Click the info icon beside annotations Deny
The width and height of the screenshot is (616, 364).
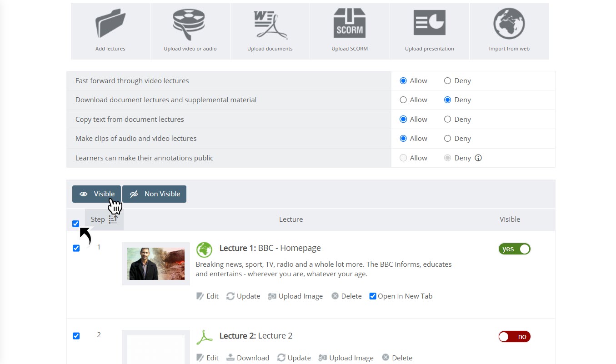coord(478,158)
